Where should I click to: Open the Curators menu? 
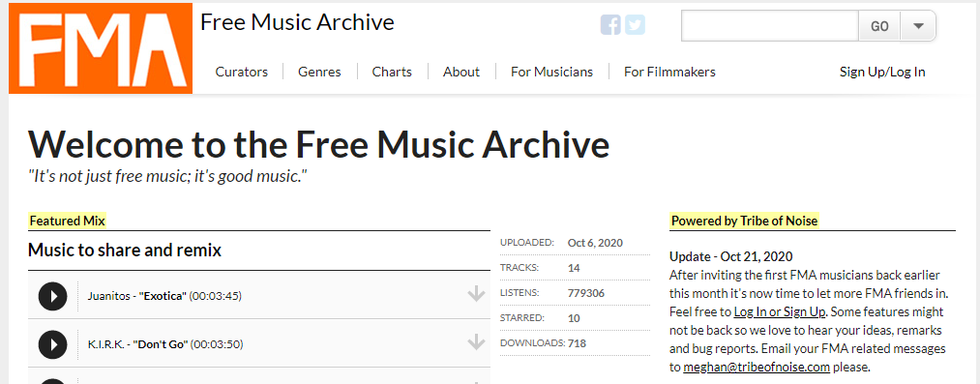(x=241, y=72)
